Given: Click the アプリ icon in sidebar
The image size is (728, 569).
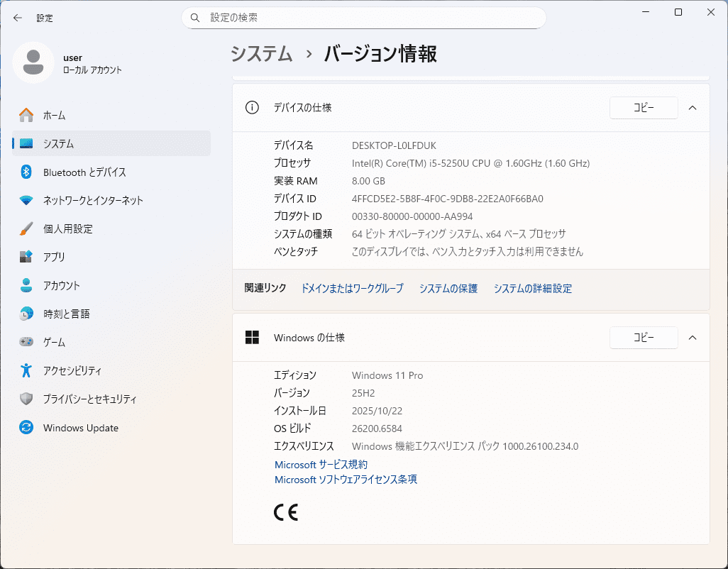Looking at the screenshot, I should click(x=26, y=257).
